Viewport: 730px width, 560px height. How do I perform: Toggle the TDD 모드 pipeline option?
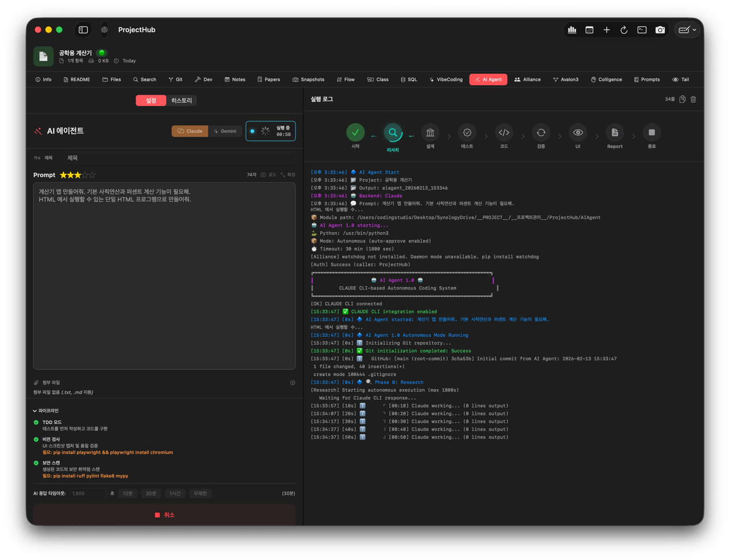(x=36, y=422)
